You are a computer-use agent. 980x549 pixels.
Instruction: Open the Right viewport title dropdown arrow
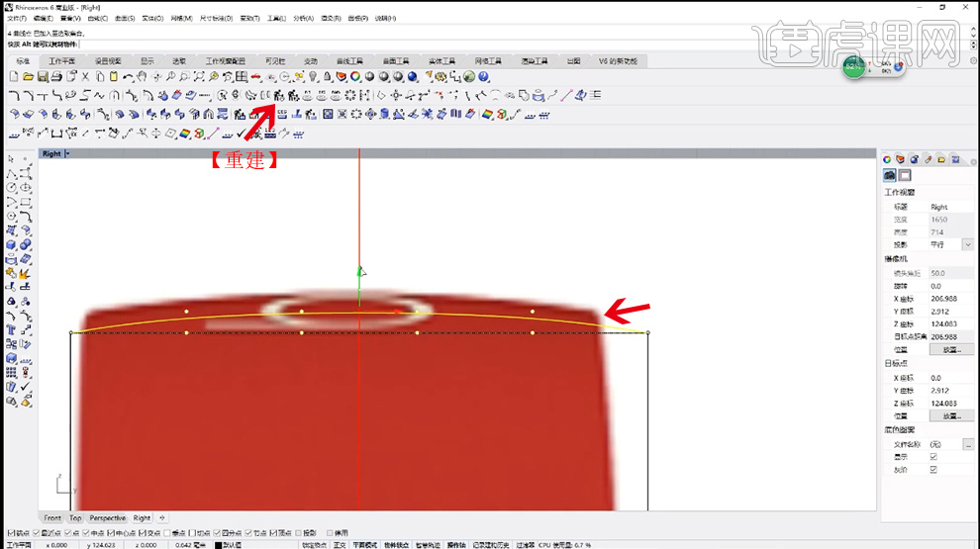click(x=67, y=153)
